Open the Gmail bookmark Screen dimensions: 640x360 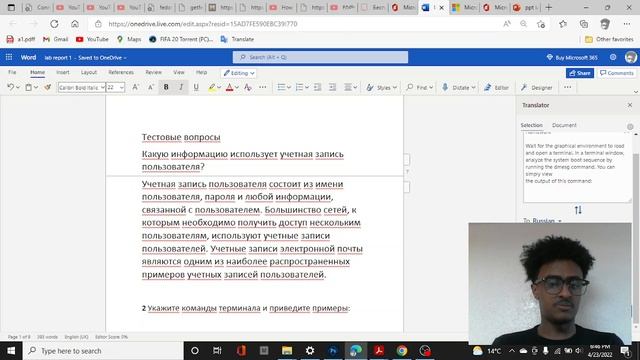point(56,39)
